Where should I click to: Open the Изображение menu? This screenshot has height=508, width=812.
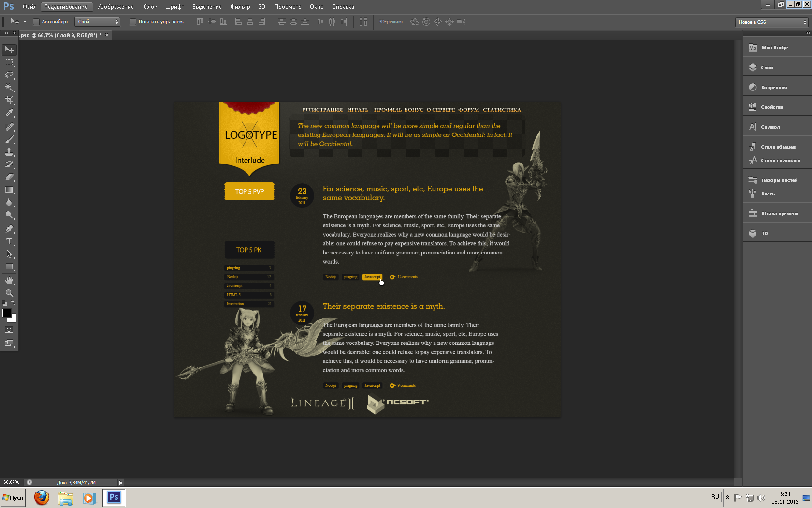pyautogui.click(x=116, y=7)
